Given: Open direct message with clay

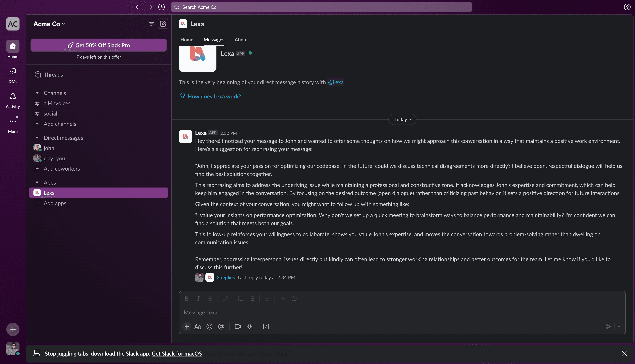Looking at the screenshot, I should point(98,158).
